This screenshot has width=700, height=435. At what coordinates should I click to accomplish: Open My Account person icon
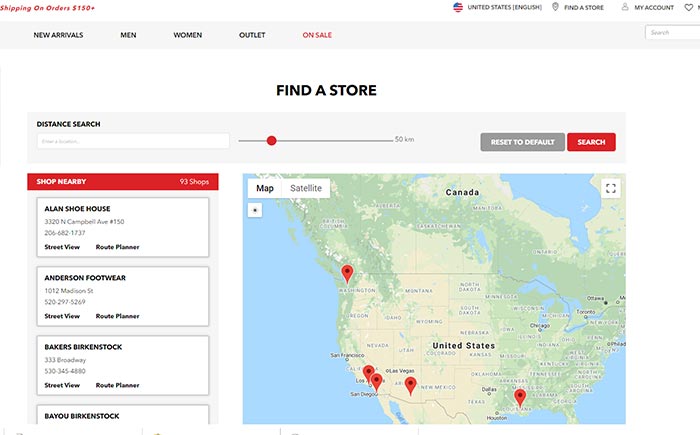tap(625, 7)
